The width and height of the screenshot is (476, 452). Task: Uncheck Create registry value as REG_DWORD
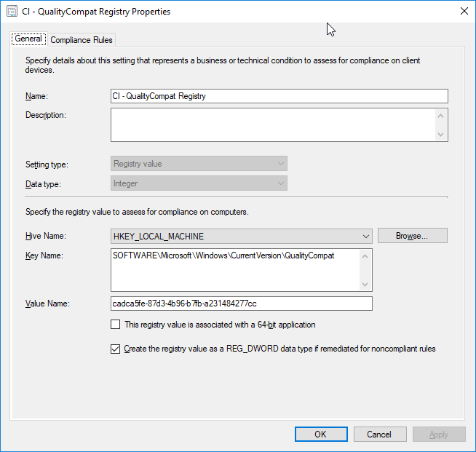pos(115,349)
